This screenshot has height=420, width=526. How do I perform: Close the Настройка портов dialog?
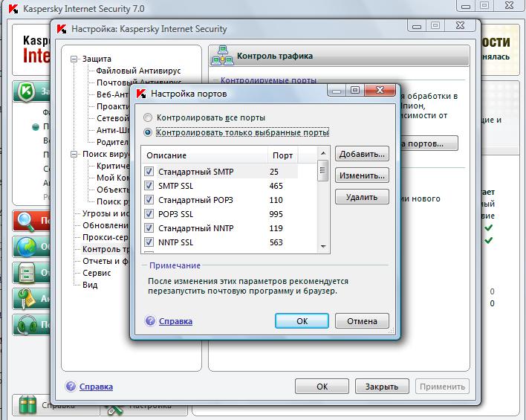tap(380, 90)
